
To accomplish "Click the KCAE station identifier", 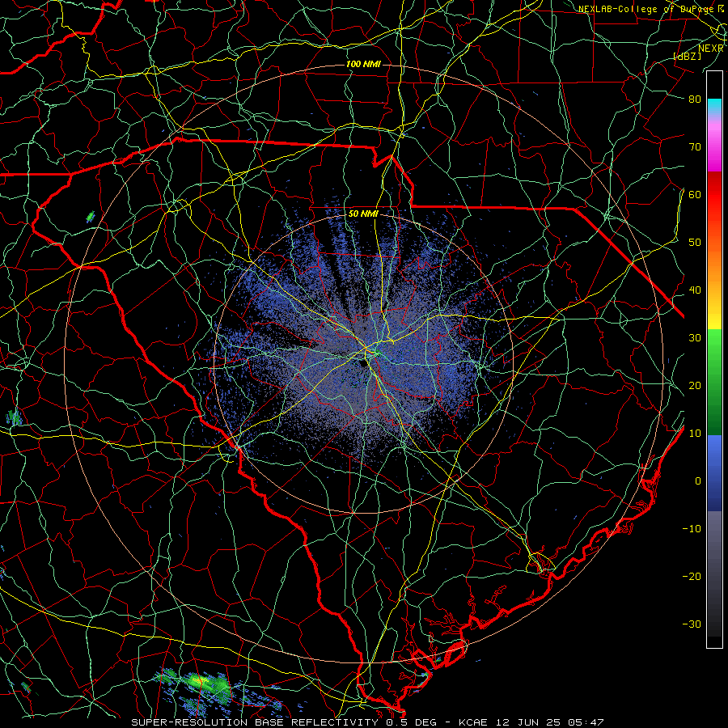I will pos(472,722).
